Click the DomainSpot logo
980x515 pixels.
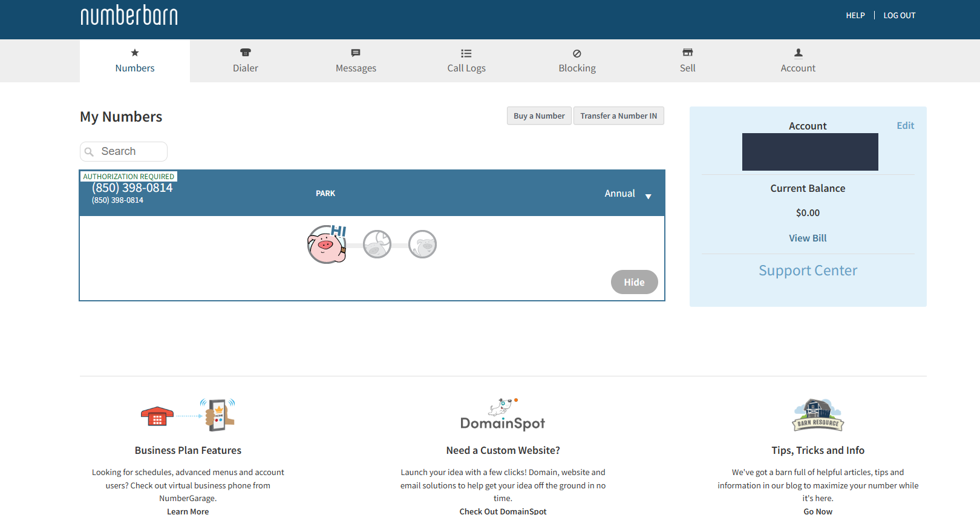click(x=503, y=415)
